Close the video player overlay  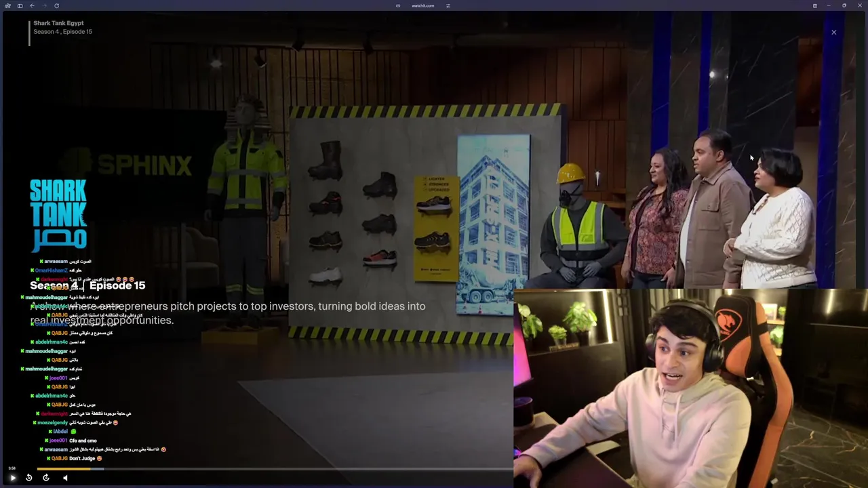pos(834,33)
